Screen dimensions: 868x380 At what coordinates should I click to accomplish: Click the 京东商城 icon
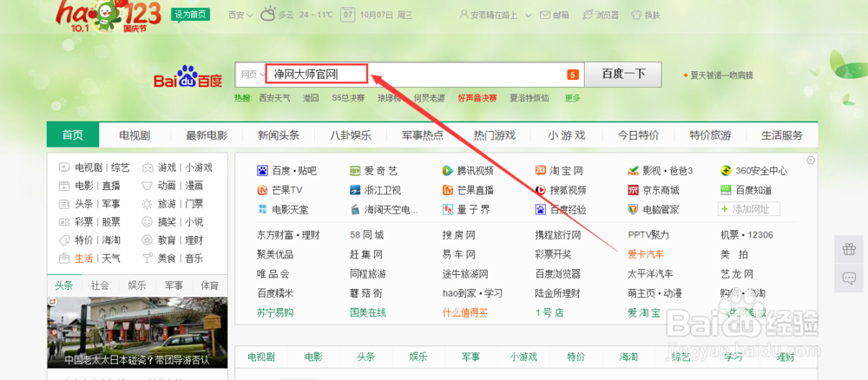(x=634, y=190)
